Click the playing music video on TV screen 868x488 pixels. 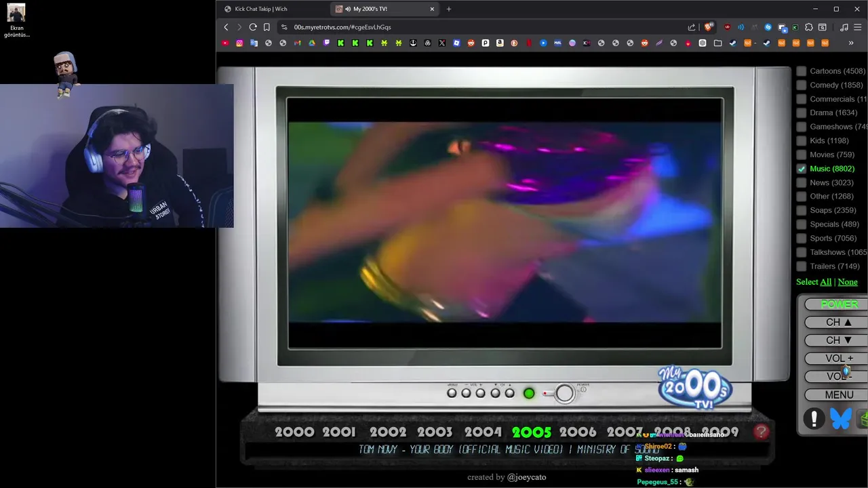click(x=505, y=222)
